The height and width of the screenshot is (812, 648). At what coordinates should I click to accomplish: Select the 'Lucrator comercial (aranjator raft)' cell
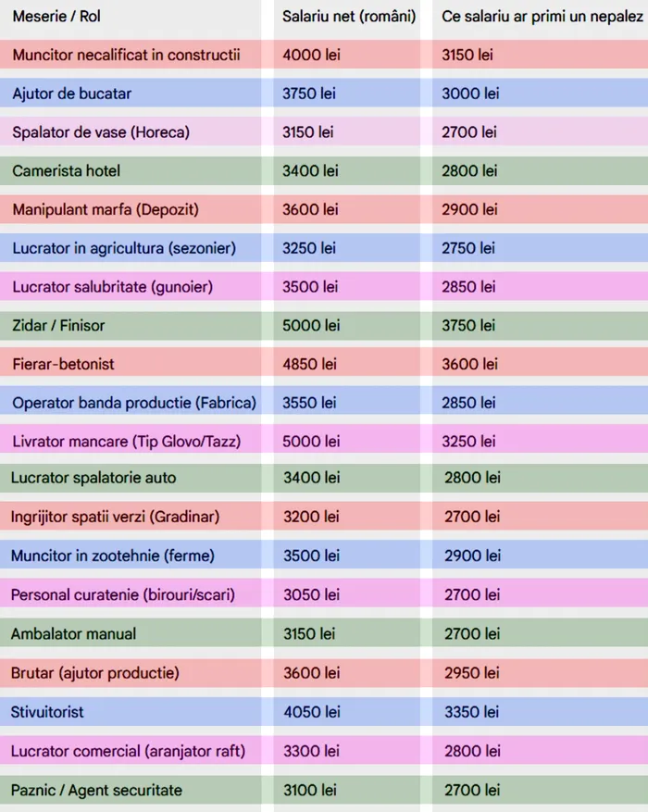[128, 751]
